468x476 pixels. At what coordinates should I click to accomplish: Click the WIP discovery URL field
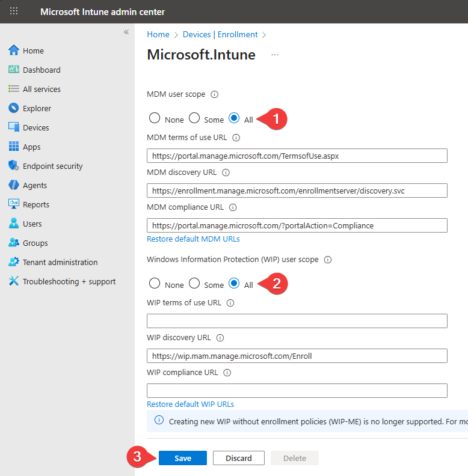tap(297, 356)
